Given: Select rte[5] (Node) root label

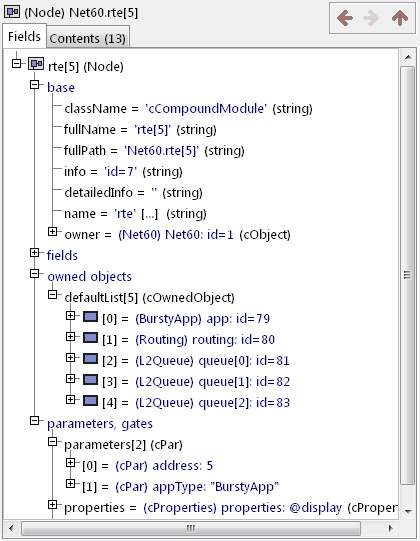Looking at the screenshot, I should (x=86, y=67).
